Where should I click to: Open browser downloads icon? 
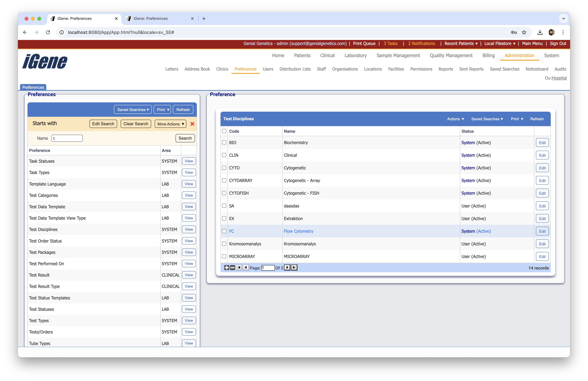click(x=540, y=32)
